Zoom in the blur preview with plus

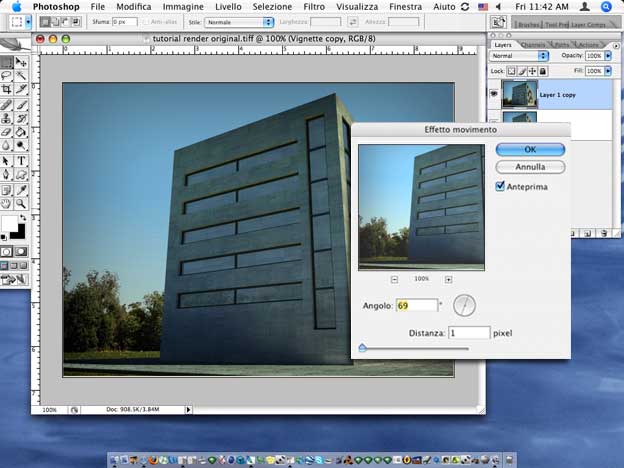coord(448,279)
